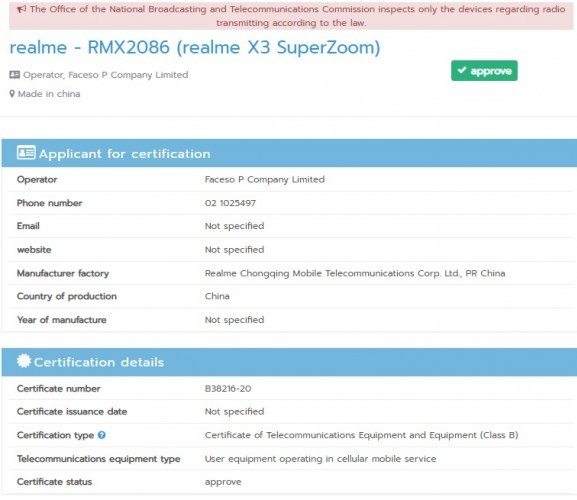Click 'Not specified' in Certificate issuance date row
The width and height of the screenshot is (577, 500).
pos(234,412)
